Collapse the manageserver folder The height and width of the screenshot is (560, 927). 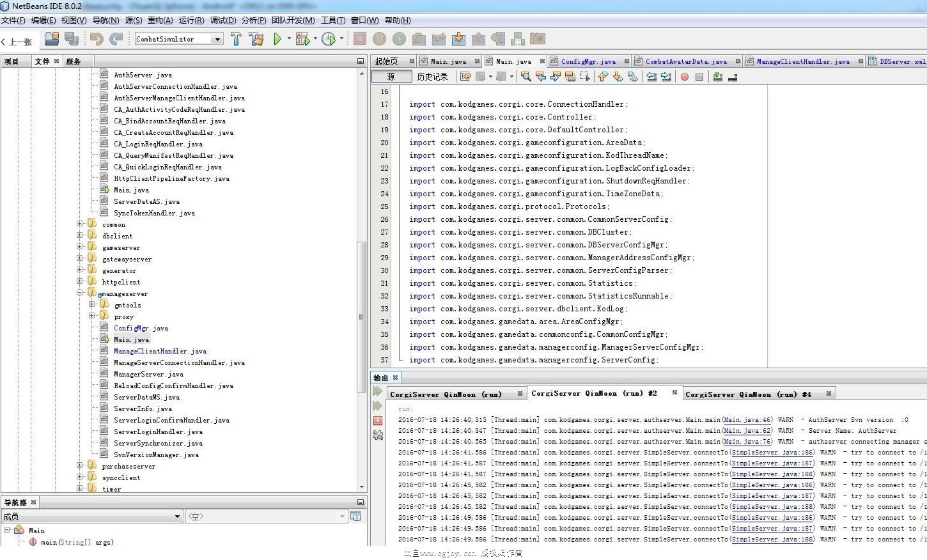coord(80,293)
